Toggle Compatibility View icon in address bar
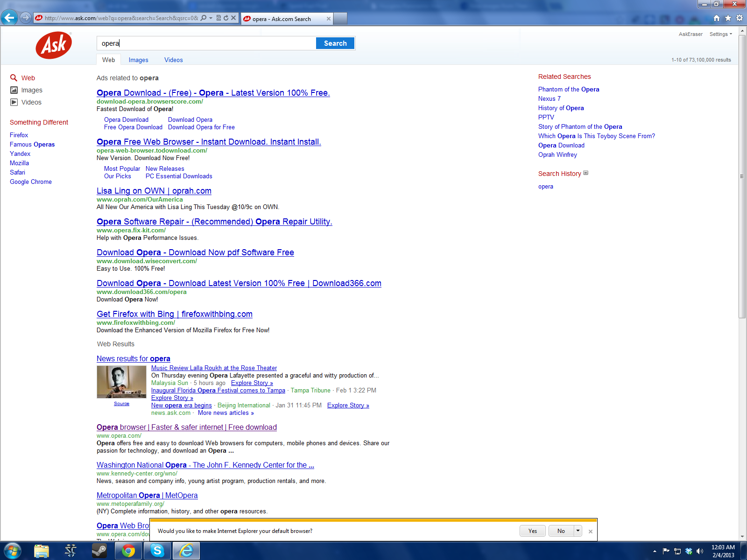Viewport: 747px width, 560px height. coord(218,18)
